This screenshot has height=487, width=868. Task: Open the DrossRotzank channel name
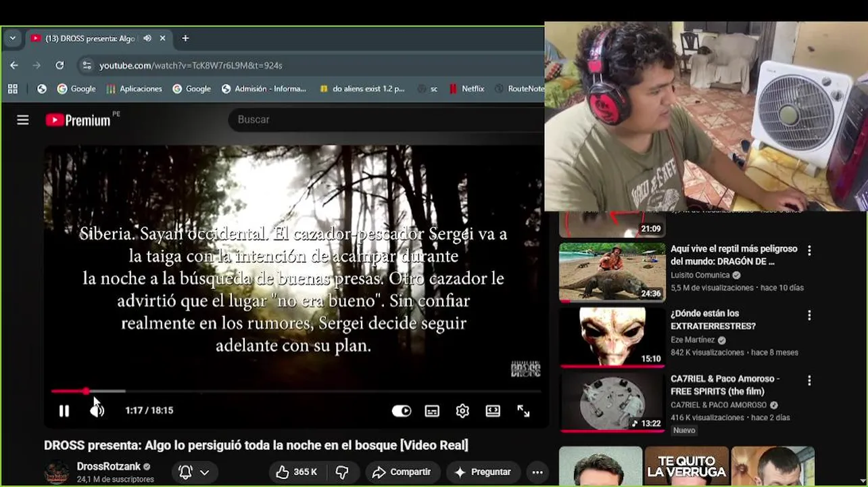[109, 467]
